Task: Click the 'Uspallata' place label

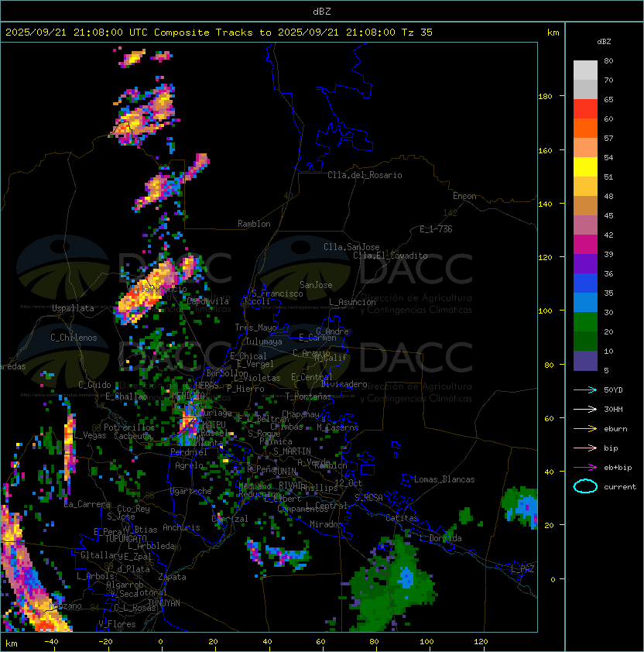Action: pyautogui.click(x=73, y=308)
